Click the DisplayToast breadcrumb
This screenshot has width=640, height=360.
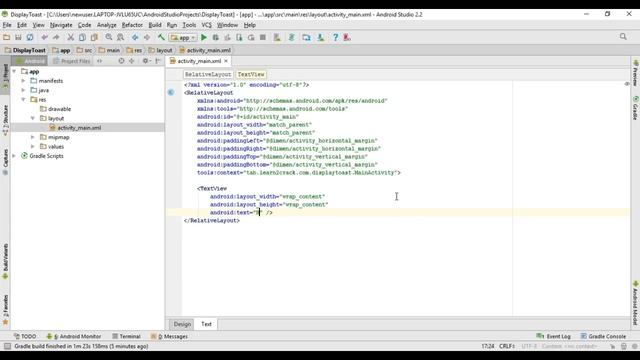tap(25, 50)
